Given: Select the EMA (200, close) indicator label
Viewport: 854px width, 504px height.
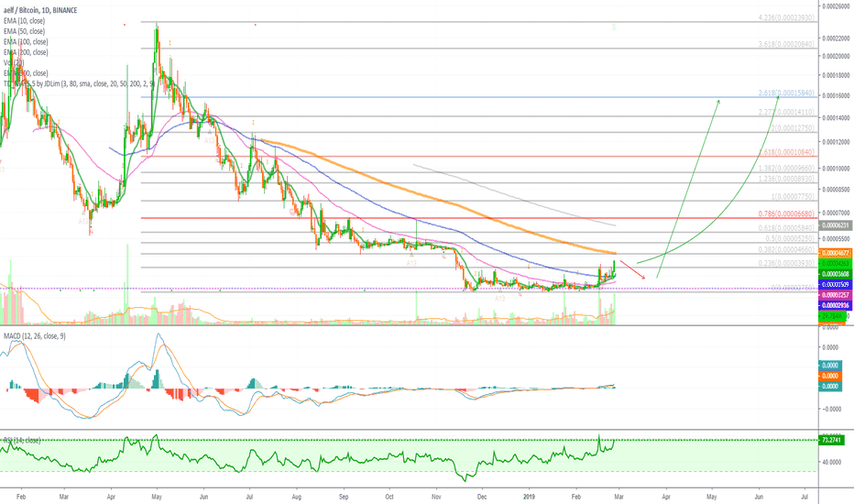Looking at the screenshot, I should coord(26,51).
